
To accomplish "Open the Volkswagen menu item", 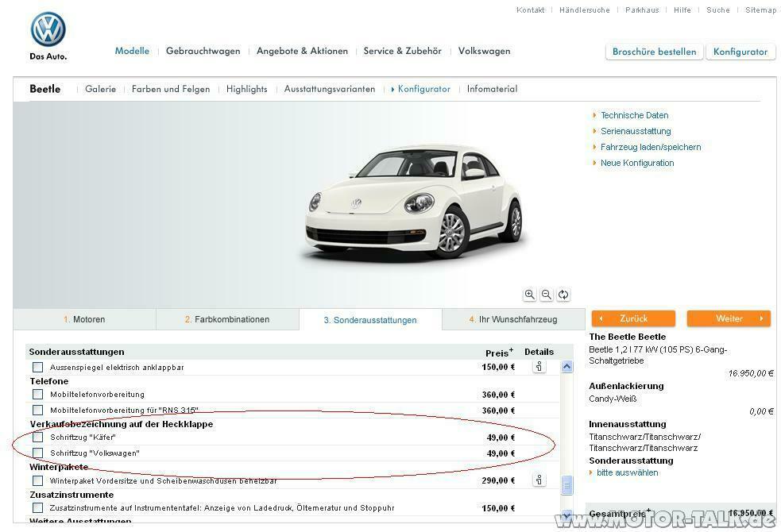I will 484,51.
